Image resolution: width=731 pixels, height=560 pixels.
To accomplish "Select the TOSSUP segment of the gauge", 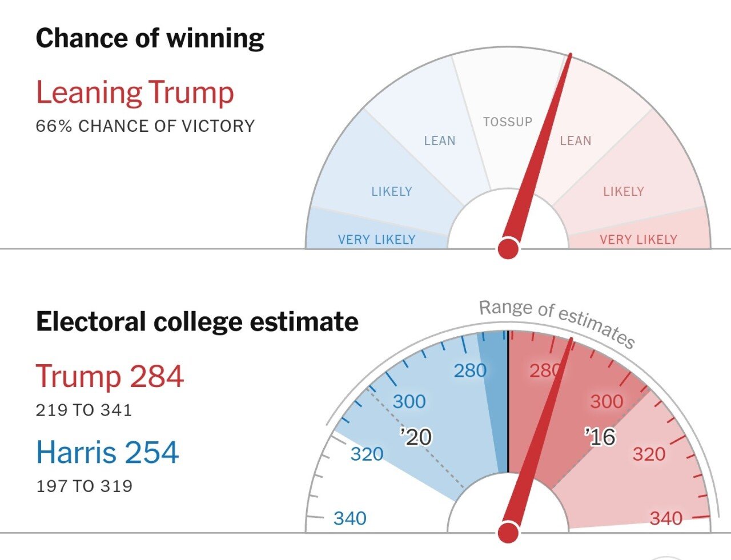I will (x=508, y=122).
